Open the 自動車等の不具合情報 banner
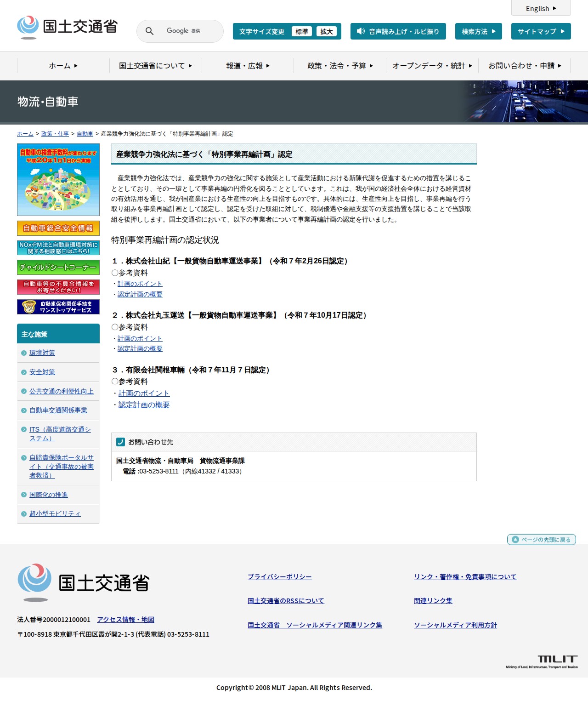 (x=58, y=287)
